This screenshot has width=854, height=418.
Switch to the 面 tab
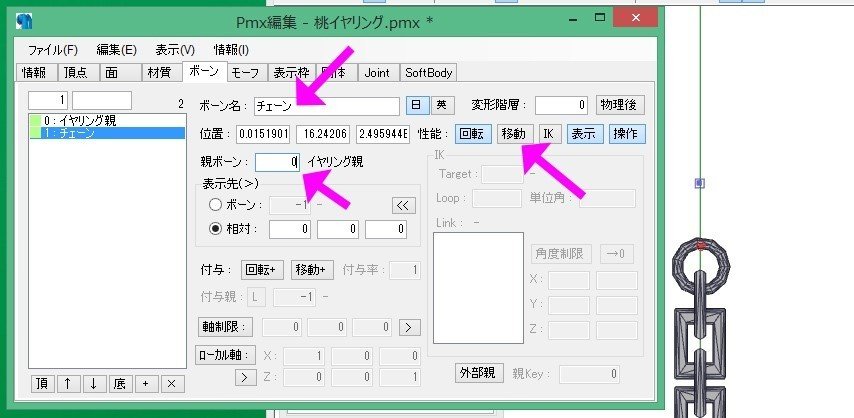(120, 72)
